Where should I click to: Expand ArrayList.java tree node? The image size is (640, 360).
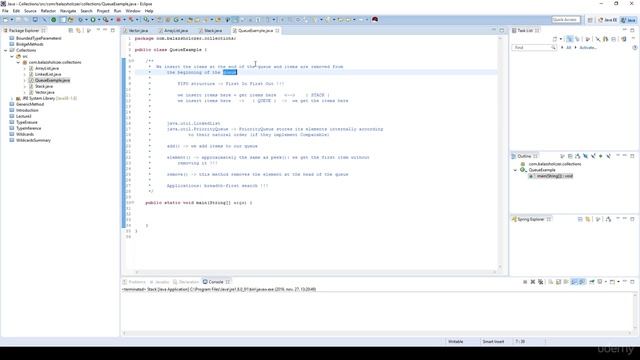point(24,68)
